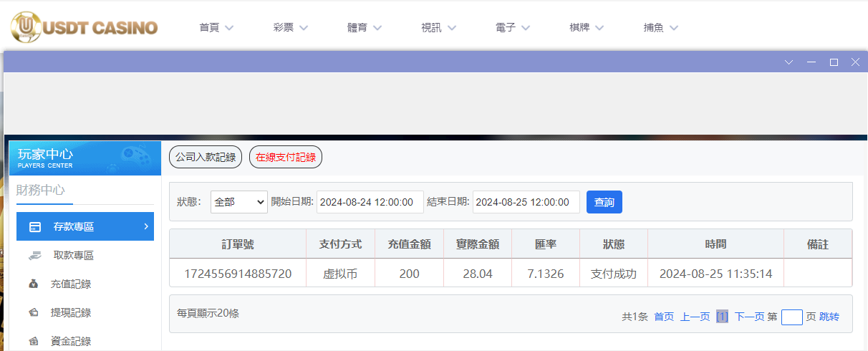Click the withdrawal records icon in sidebar
This screenshot has width=868, height=351.
coord(34,313)
